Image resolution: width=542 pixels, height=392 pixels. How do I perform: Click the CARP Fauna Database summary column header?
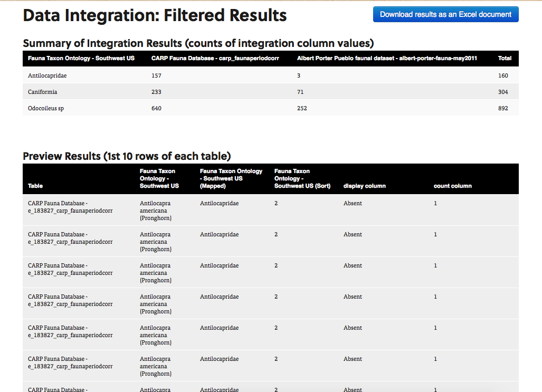point(215,58)
